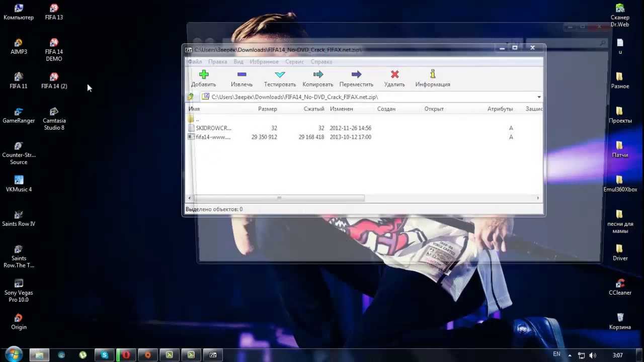Viewport: 644px width, 362px height.
Task: Open the CCleaner desktop shortcut
Action: tap(620, 287)
